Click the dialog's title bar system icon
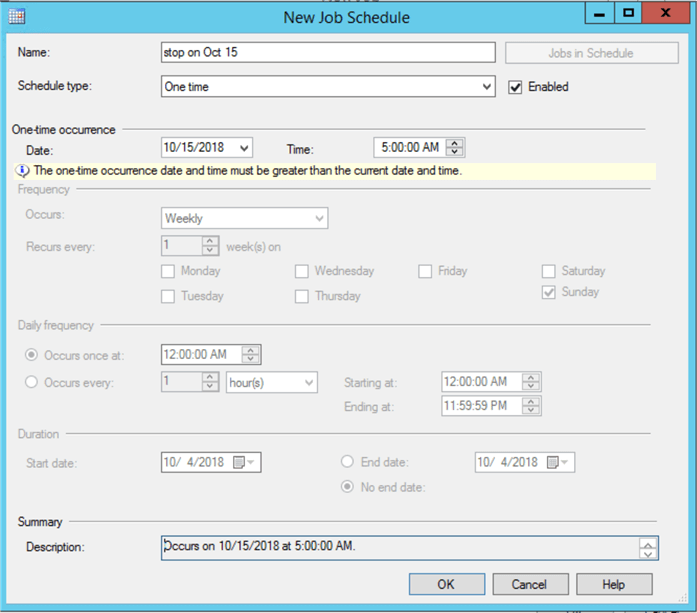This screenshot has height=613, width=697. coord(17,16)
